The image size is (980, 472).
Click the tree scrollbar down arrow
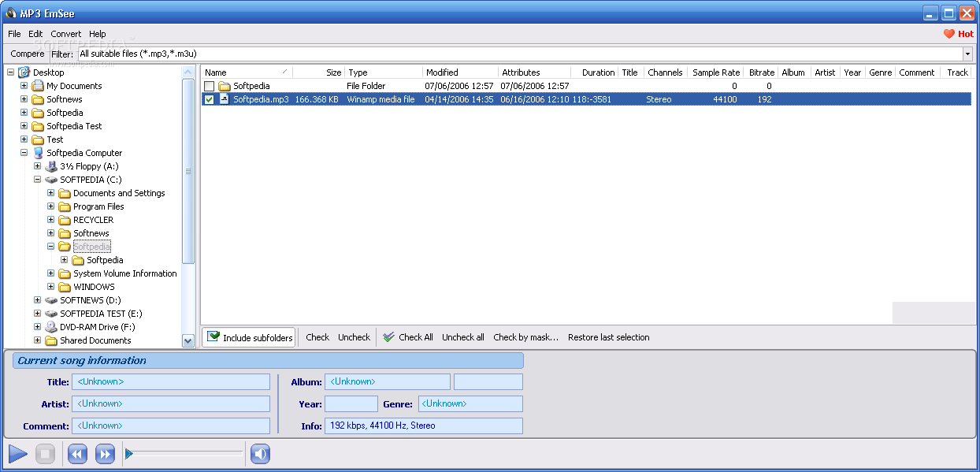click(x=188, y=341)
